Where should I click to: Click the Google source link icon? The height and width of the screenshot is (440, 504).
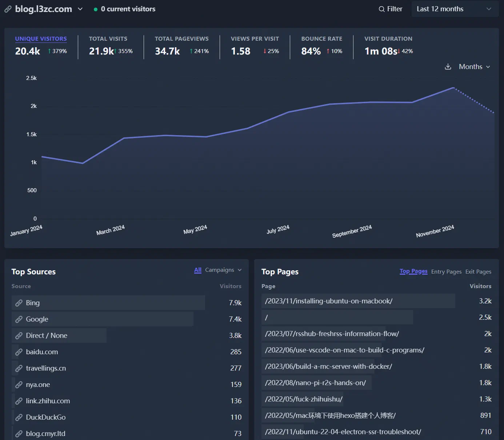coord(19,319)
